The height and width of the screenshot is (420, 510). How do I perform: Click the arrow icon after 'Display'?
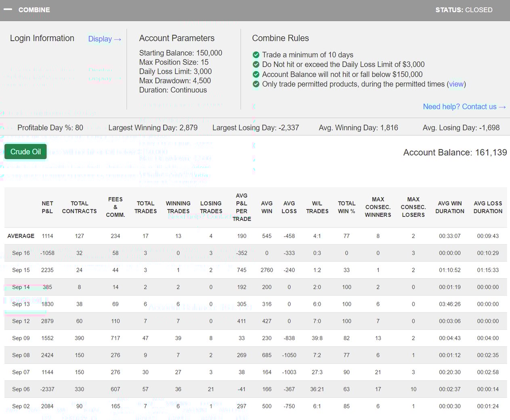point(117,39)
